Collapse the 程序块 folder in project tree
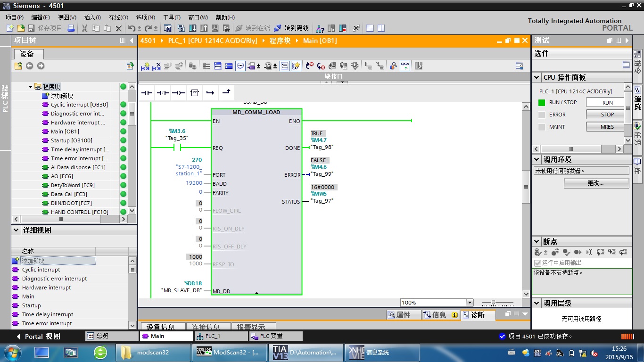The width and height of the screenshot is (644, 362). pos(31,87)
